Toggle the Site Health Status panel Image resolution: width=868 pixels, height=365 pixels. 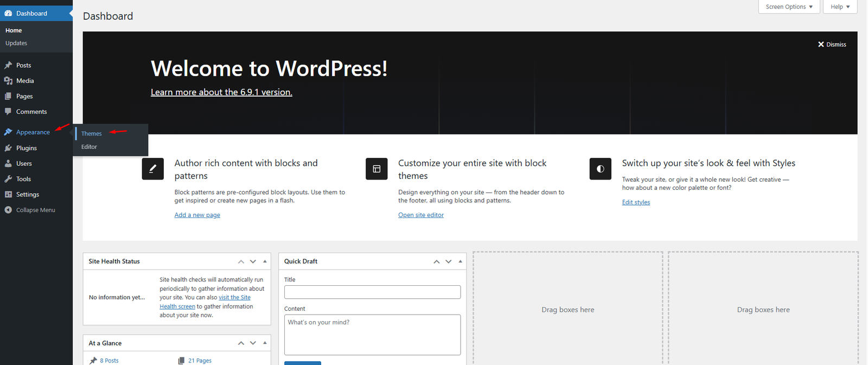point(265,261)
